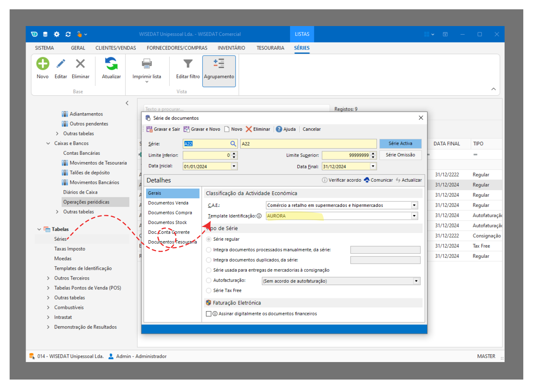Expand the Outros Terceiros tree node
533x392 pixels.
pos(48,278)
